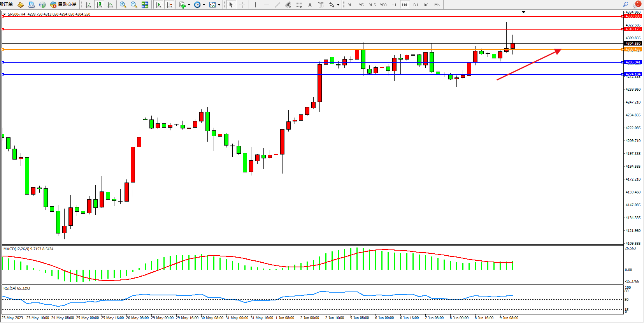Click the 自动交易 auto trading button
The image size is (644, 323).
(x=63, y=5)
